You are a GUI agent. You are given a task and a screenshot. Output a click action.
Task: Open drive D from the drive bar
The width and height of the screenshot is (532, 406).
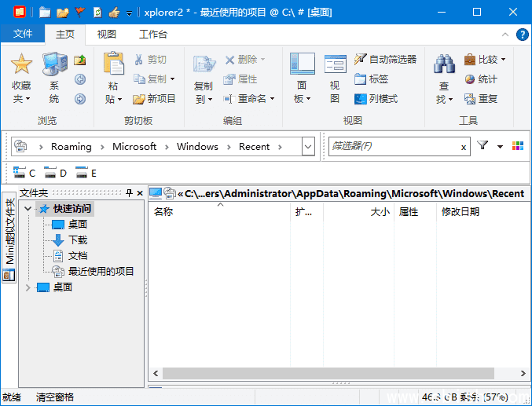(x=55, y=173)
